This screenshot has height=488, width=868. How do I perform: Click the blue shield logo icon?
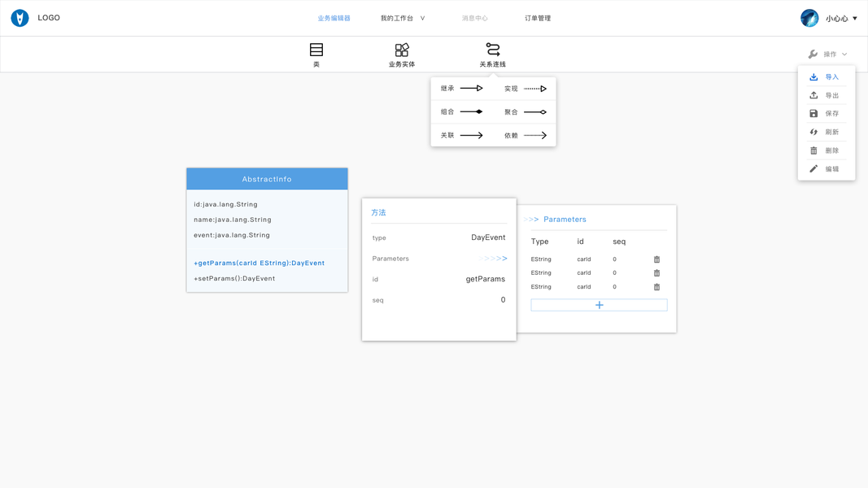[x=20, y=18]
